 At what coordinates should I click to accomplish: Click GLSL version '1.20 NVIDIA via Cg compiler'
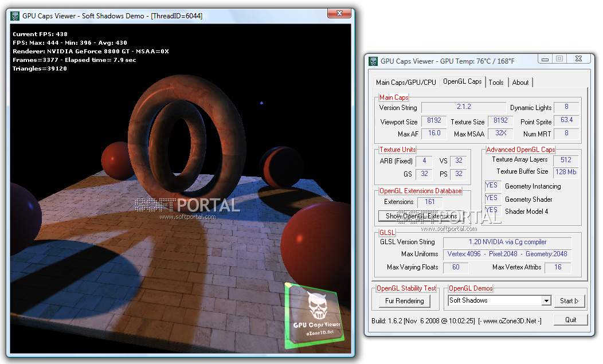point(507,242)
